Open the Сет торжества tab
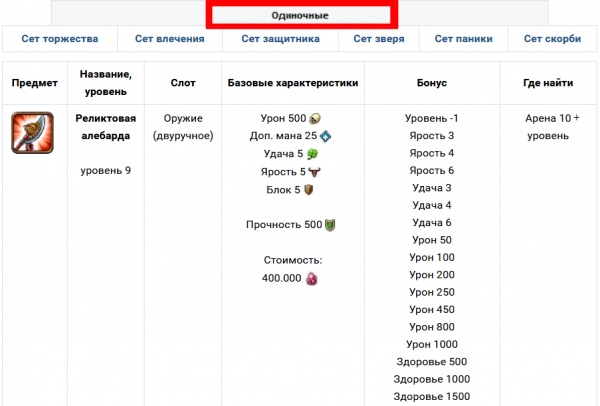 click(59, 39)
